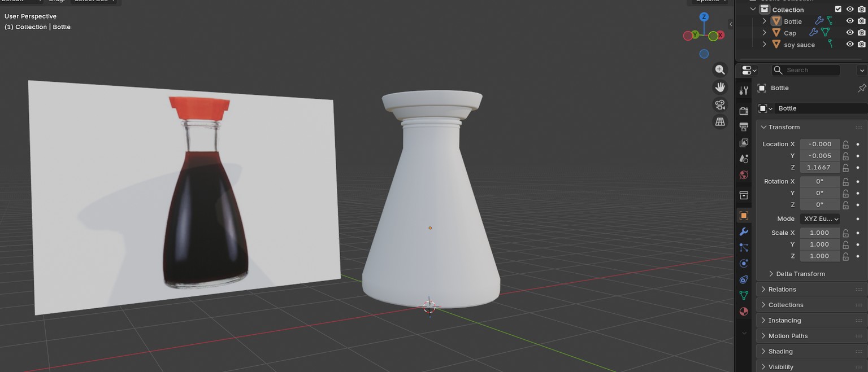This screenshot has width=868, height=372.
Task: Lock the Location X value
Action: click(x=846, y=145)
